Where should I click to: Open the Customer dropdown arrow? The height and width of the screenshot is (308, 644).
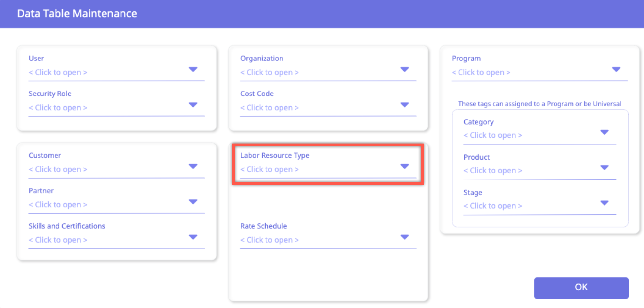[193, 166]
